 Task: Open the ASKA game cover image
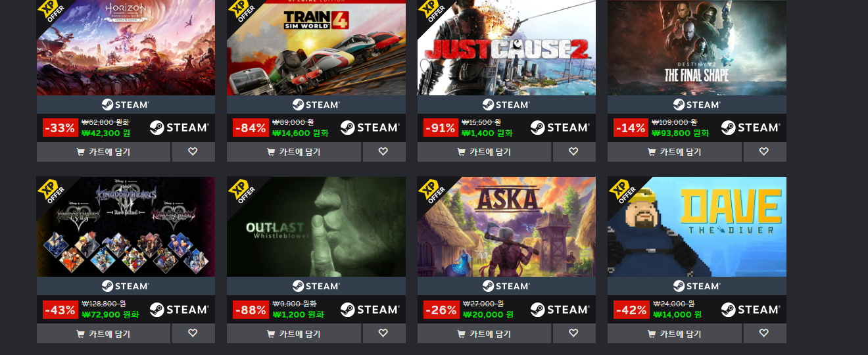tap(506, 227)
